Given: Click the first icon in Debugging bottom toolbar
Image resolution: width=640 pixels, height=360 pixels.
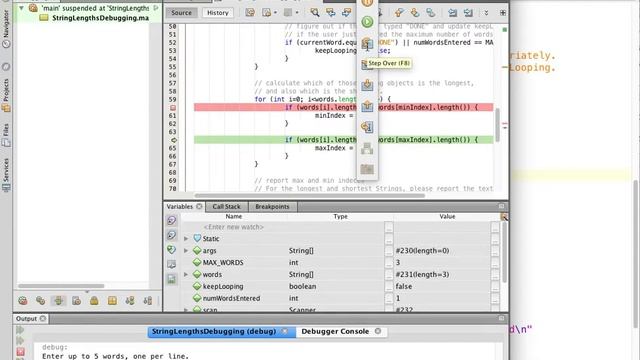Looking at the screenshot, I should [23, 301].
